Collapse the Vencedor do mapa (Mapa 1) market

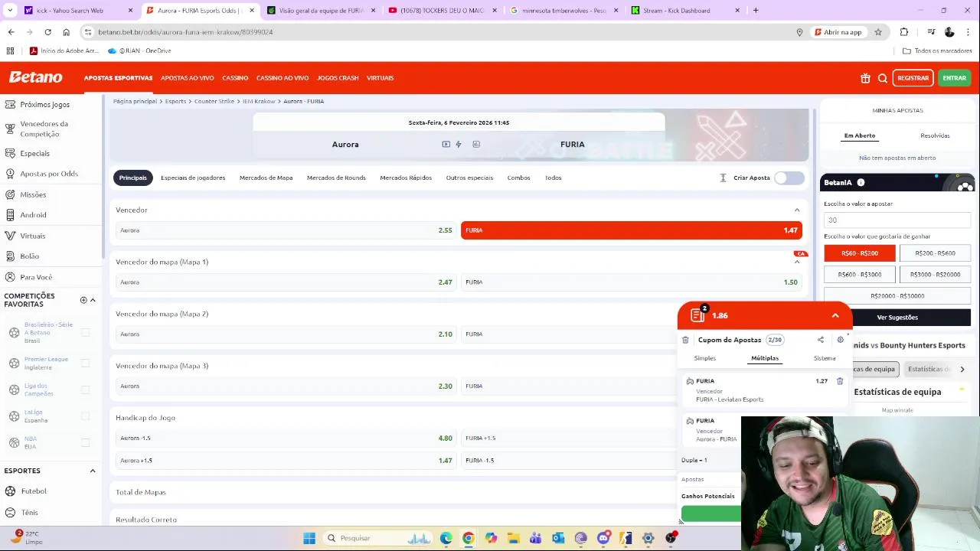click(x=797, y=262)
